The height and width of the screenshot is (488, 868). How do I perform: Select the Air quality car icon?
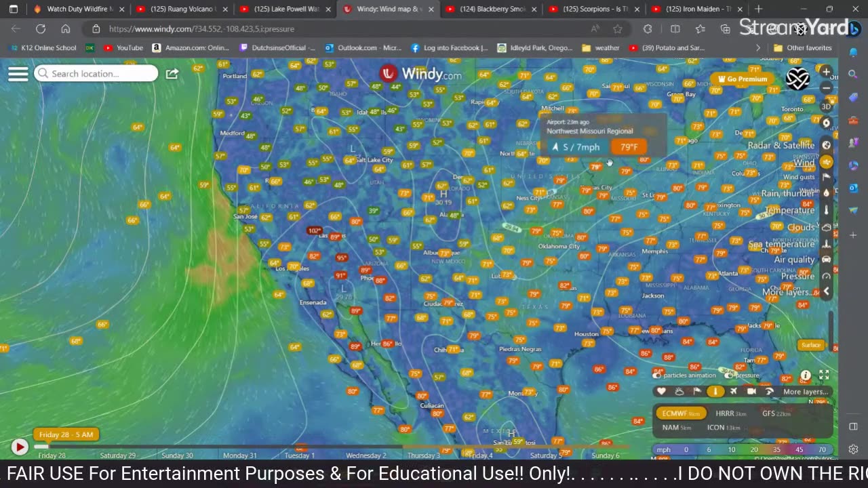826,260
